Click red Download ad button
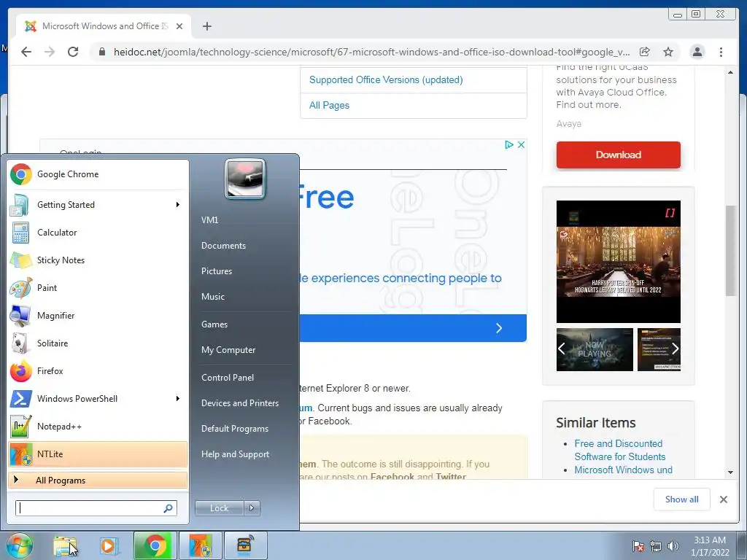 [619, 155]
